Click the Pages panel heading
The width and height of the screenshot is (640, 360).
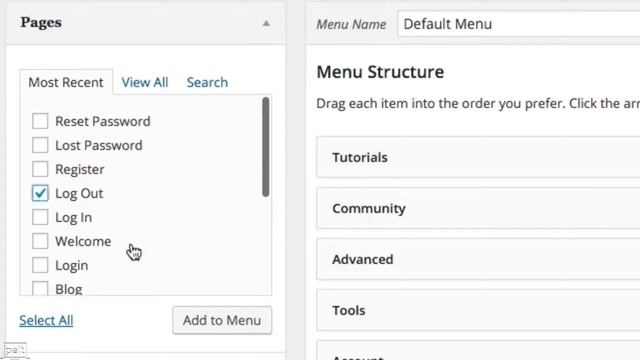pos(41,22)
